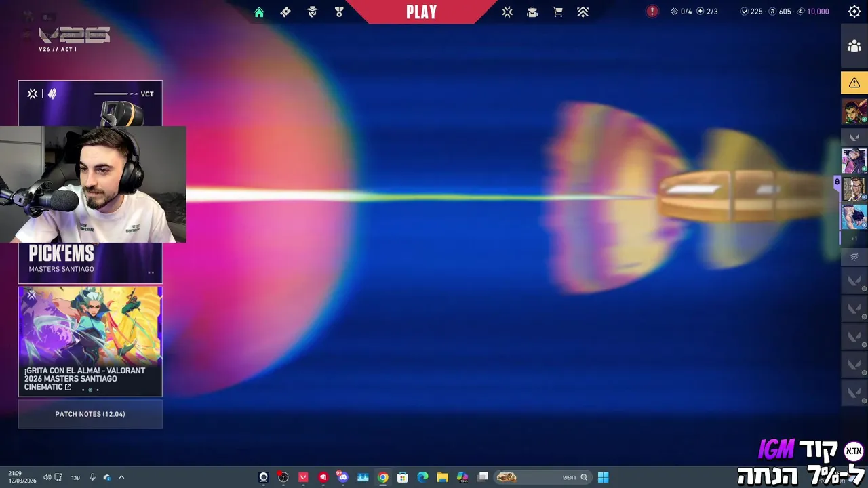Viewport: 868px width, 488px height.
Task: Open the Premier double-chevron icon
Action: (583, 12)
